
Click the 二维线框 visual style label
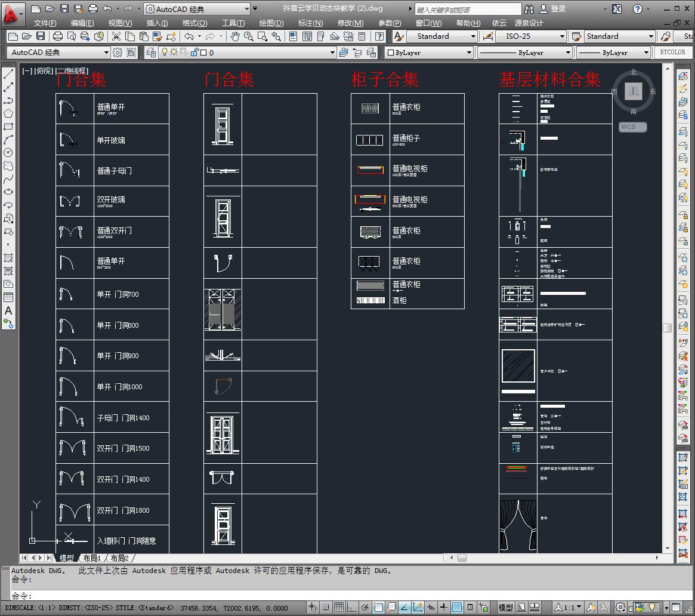click(x=72, y=71)
